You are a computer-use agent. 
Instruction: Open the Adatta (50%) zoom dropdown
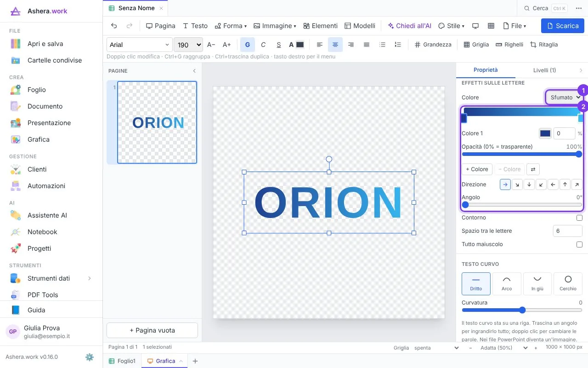[503, 348]
